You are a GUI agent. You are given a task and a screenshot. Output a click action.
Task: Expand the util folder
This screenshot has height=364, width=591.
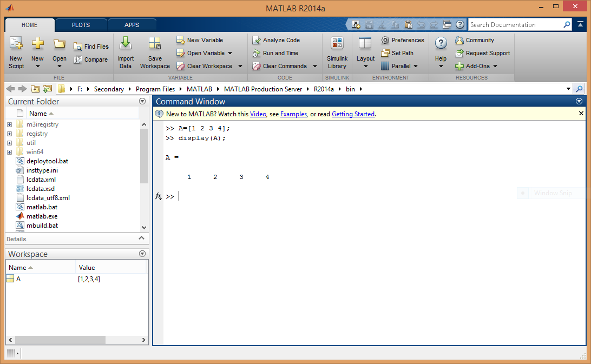point(9,143)
